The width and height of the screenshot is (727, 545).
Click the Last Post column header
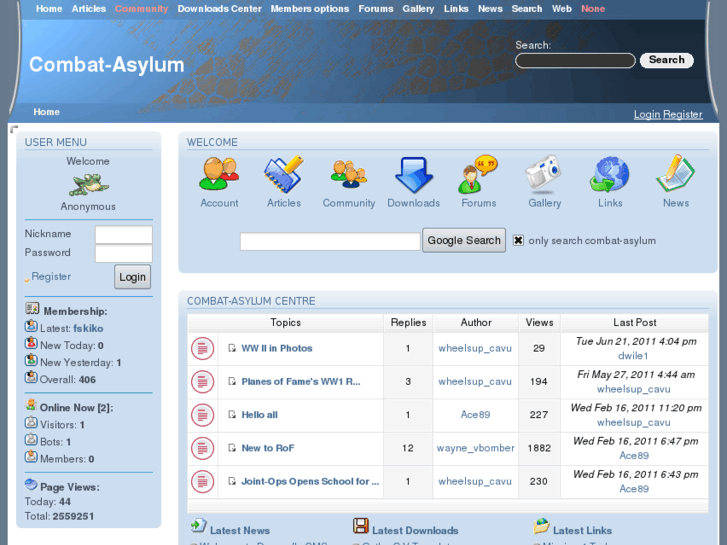point(634,322)
